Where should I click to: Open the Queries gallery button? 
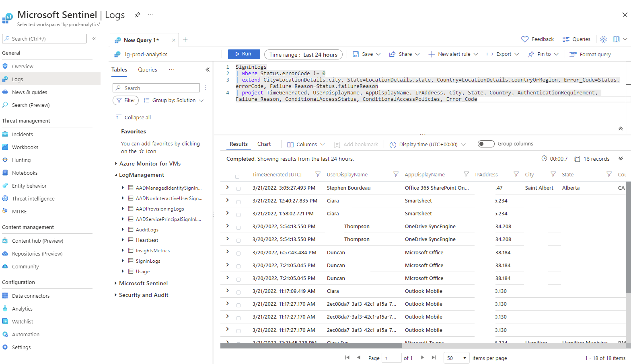click(576, 39)
